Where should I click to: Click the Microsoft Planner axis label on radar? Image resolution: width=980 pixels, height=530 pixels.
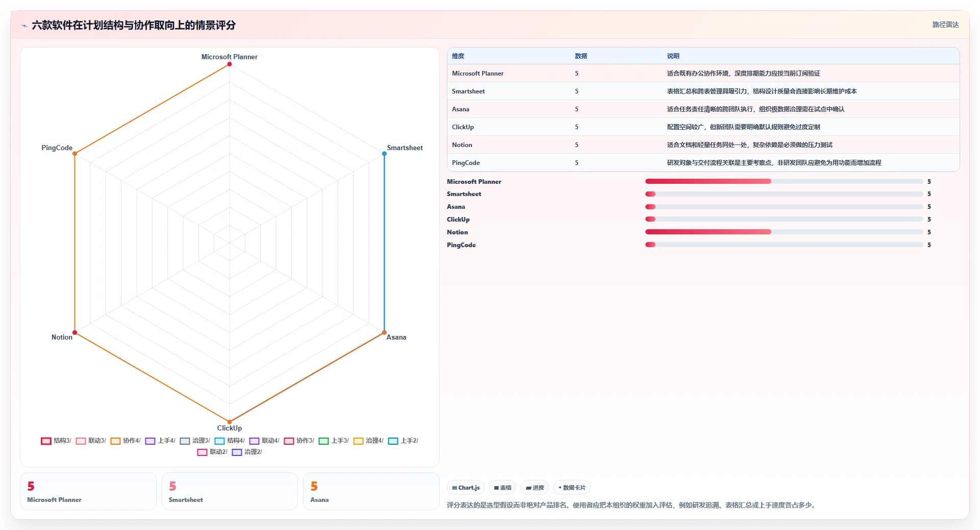(230, 57)
